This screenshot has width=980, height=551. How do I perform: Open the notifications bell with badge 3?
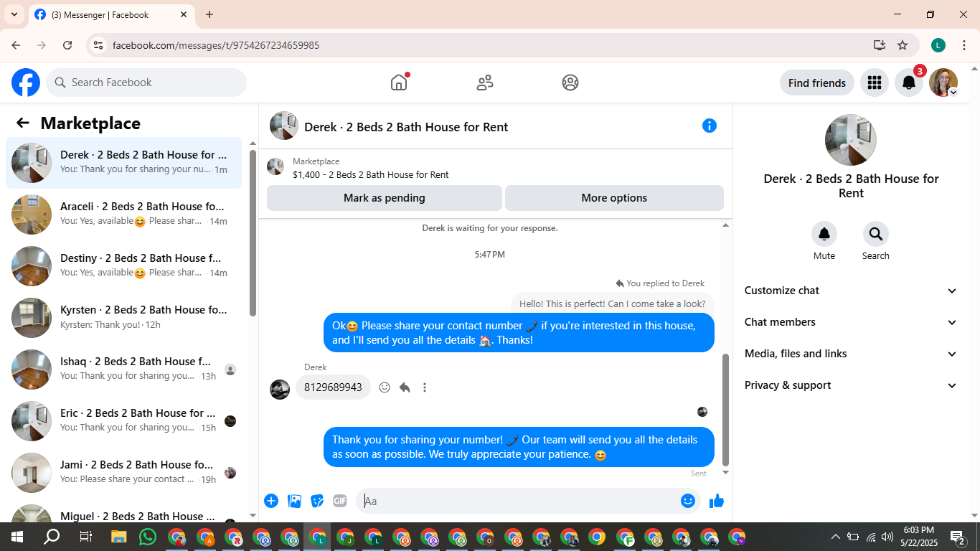[x=909, y=83]
